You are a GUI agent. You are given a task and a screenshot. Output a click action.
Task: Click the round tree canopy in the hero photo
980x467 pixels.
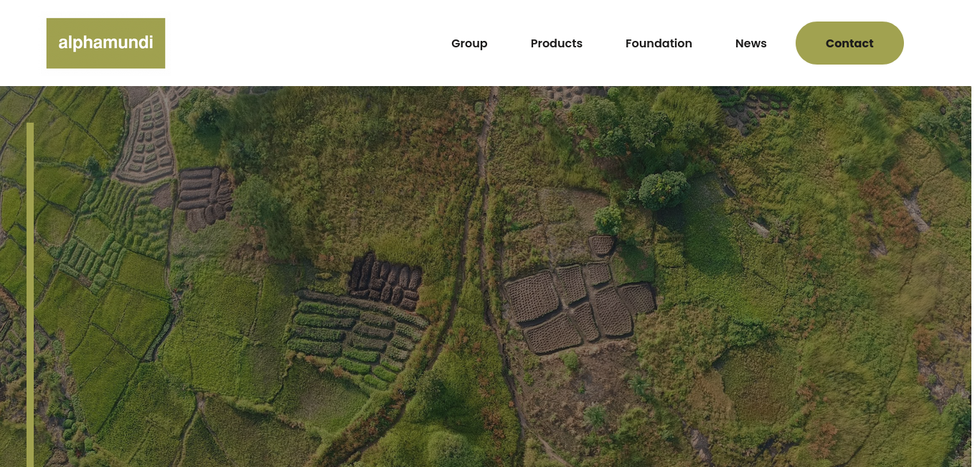coord(663,189)
